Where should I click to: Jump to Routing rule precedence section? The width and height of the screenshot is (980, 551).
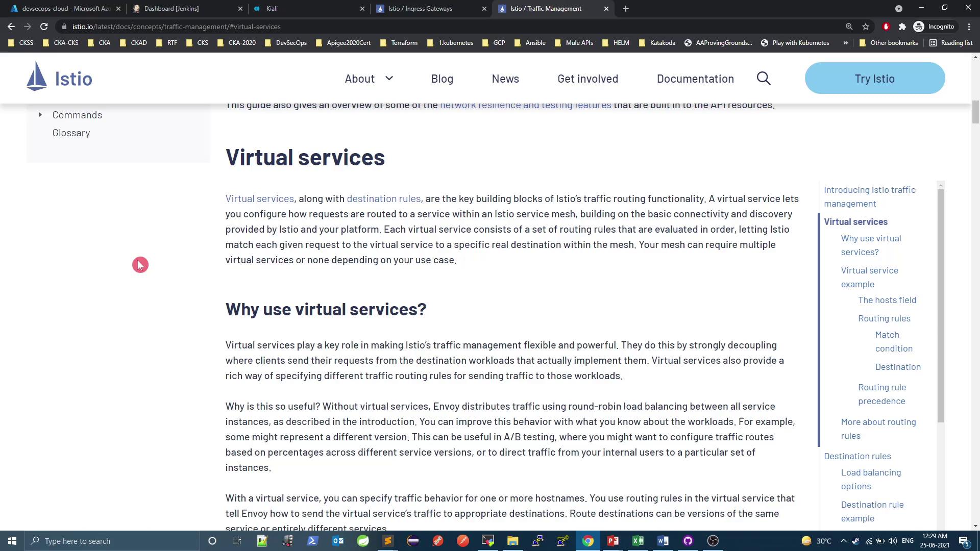coord(881,394)
